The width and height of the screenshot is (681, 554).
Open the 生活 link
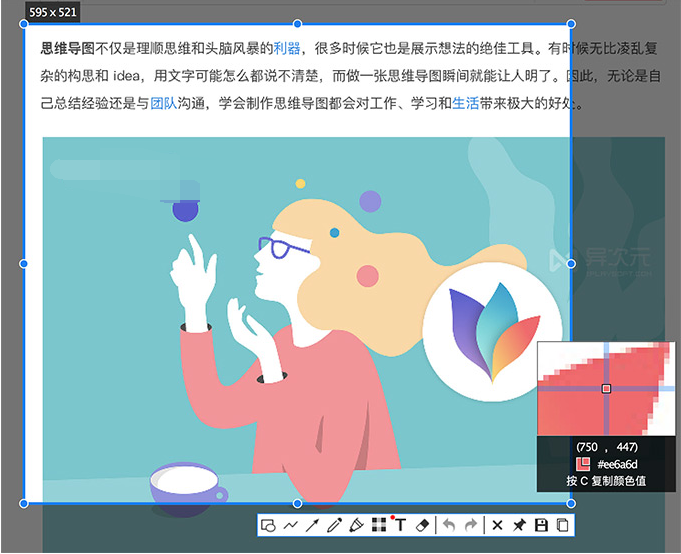(465, 103)
